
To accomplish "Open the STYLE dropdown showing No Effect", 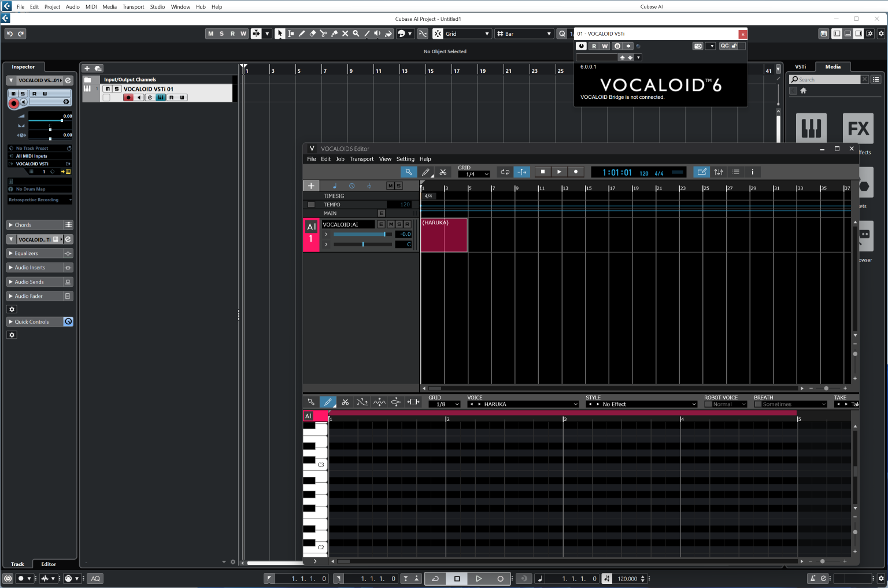I will 642,404.
